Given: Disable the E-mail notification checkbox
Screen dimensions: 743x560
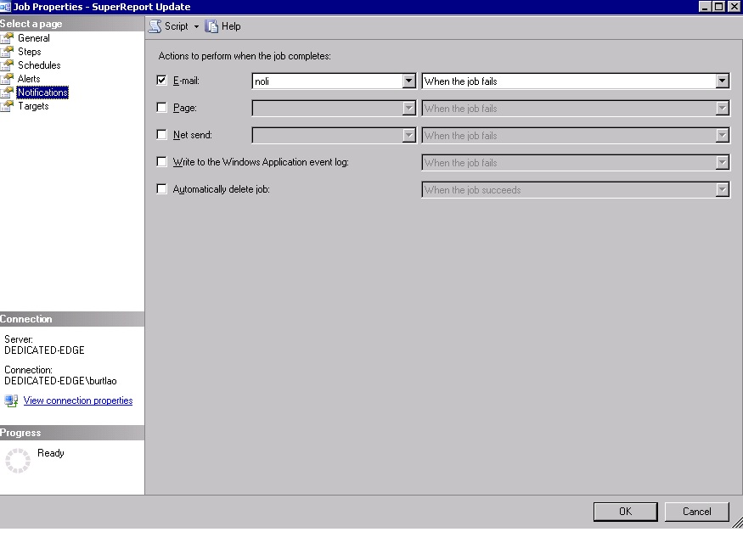Looking at the screenshot, I should point(161,80).
